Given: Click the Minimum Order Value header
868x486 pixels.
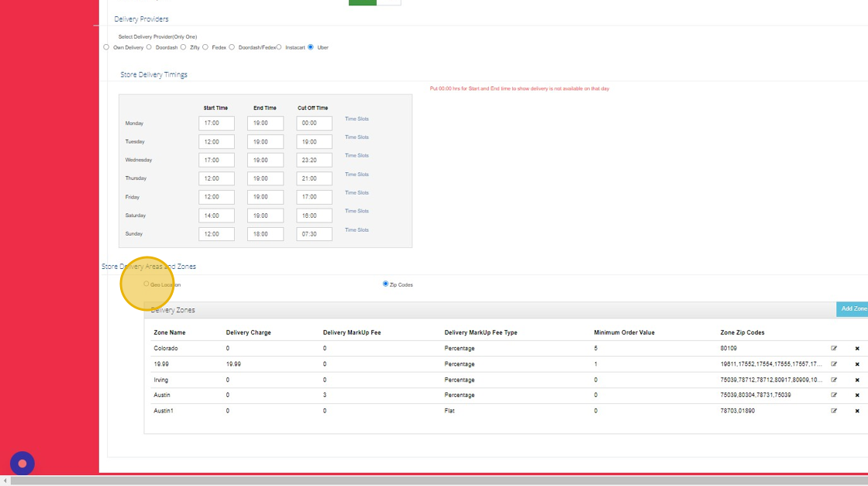Looking at the screenshot, I should point(624,333).
